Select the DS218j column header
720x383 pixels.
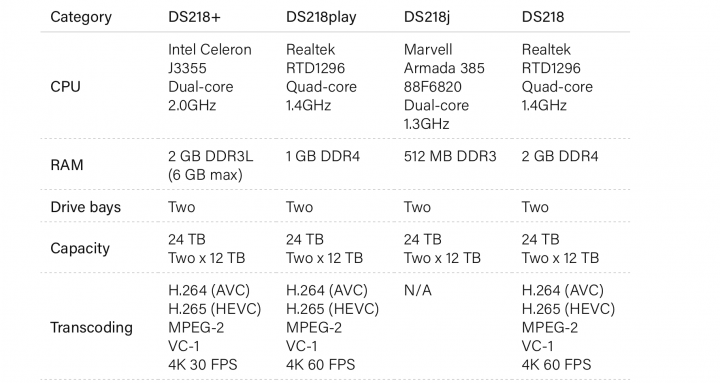coord(427,17)
